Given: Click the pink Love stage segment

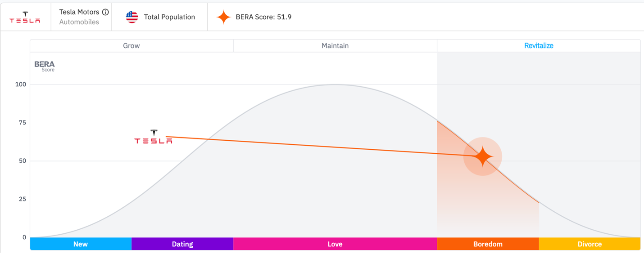Looking at the screenshot, I should coord(335,244).
